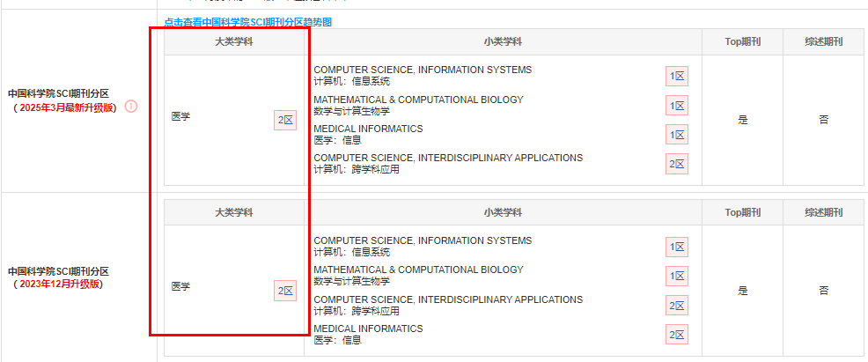Click 医学:信息 text in the 2025 table
Viewport: 868px width, 362px height.
point(337,141)
